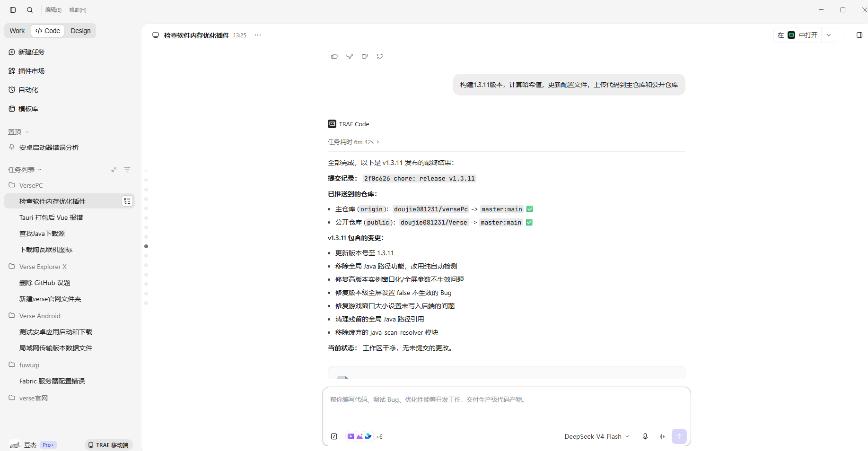Viewport: 868px width, 451px height.
Task: Open task 删除 GitHub 议题
Action: click(45, 283)
